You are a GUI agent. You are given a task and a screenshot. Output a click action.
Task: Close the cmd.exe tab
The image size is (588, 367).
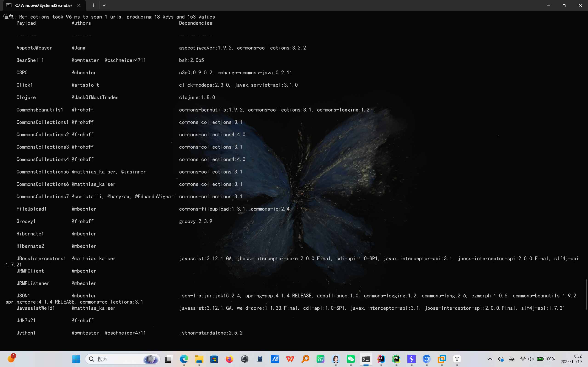[x=79, y=5]
